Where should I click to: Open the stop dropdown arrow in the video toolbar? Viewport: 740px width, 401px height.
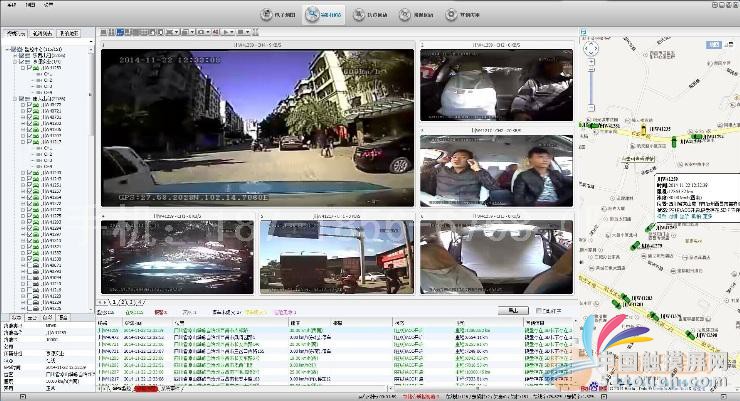click(247, 32)
